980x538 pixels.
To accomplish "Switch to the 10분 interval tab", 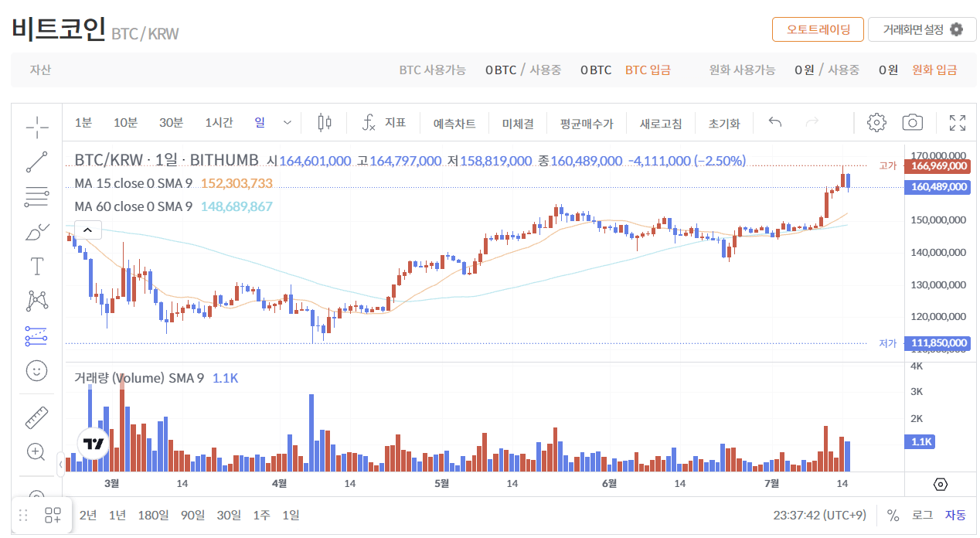I will click(127, 121).
